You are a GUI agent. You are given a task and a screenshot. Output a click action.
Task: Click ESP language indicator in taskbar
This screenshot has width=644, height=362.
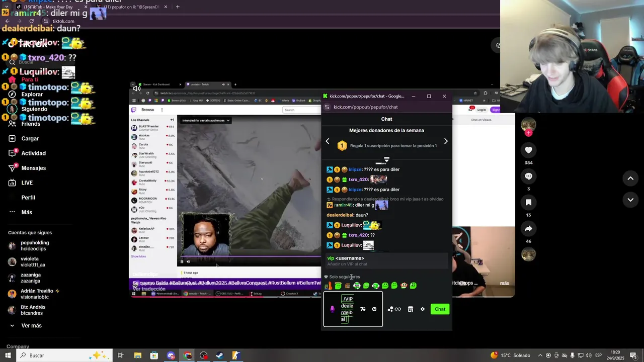click(597, 355)
